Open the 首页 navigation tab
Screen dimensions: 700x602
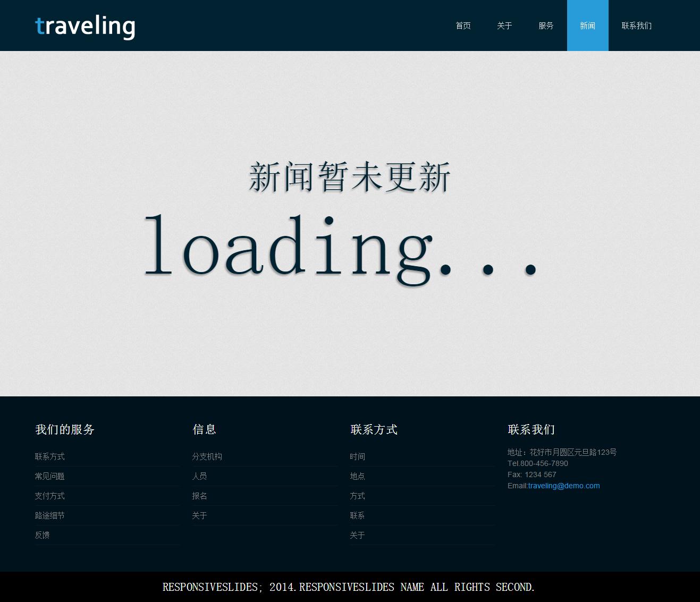[x=463, y=26]
